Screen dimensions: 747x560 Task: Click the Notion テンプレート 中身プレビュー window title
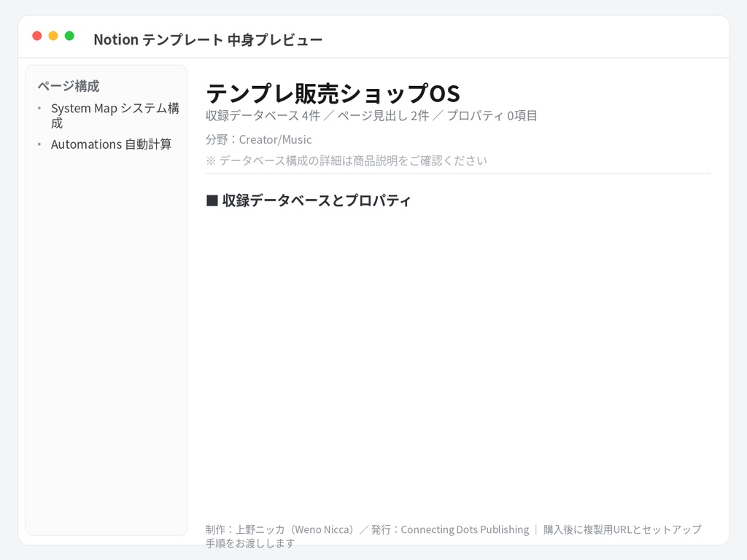click(x=208, y=39)
